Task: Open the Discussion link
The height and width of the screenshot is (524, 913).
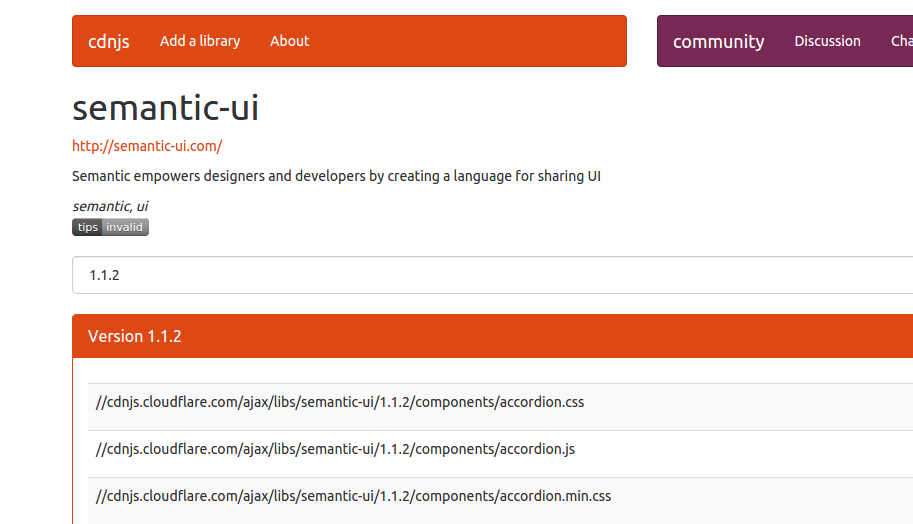Action: point(827,41)
